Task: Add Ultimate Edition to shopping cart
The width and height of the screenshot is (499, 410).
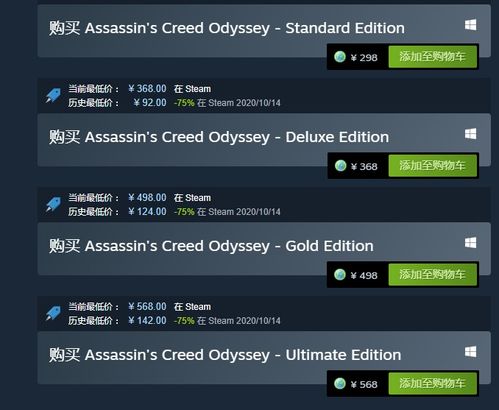Action: [x=432, y=383]
